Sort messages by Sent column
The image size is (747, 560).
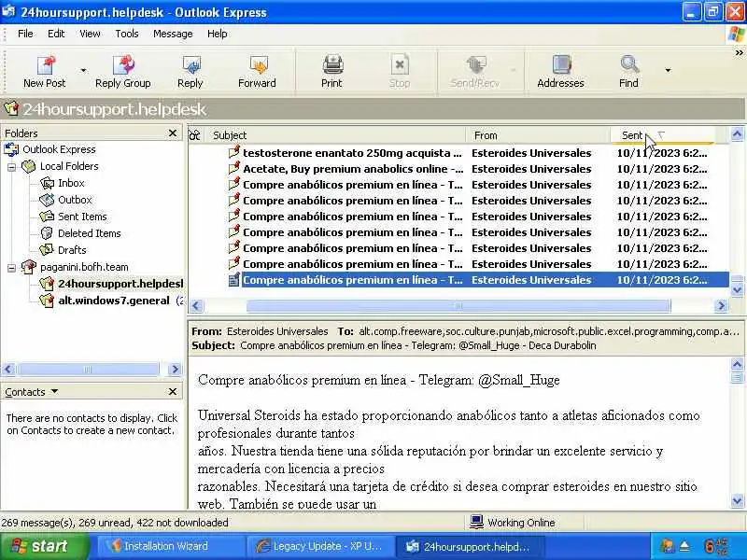[x=663, y=135]
